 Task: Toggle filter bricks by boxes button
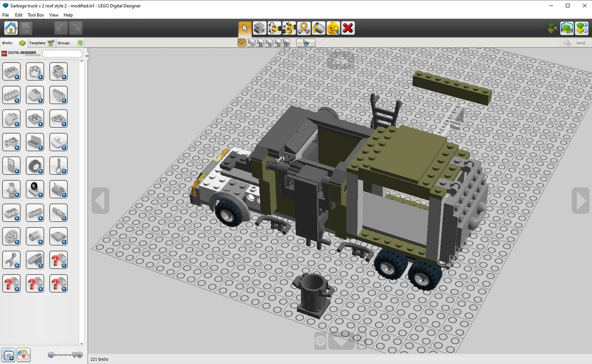(8, 355)
